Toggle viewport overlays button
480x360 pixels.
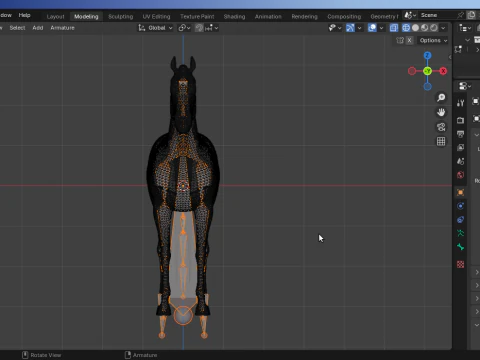click(372, 28)
